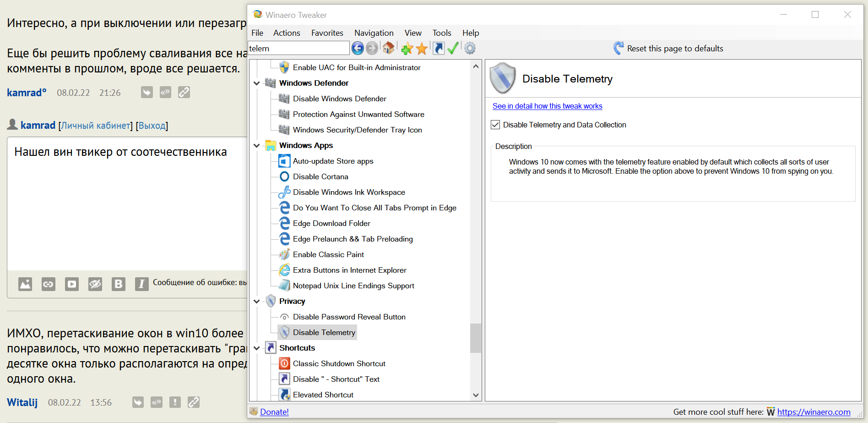Click the tree's vertical scrollbar thumb
Image resolution: width=868 pixels, height=423 pixels.
[476, 338]
